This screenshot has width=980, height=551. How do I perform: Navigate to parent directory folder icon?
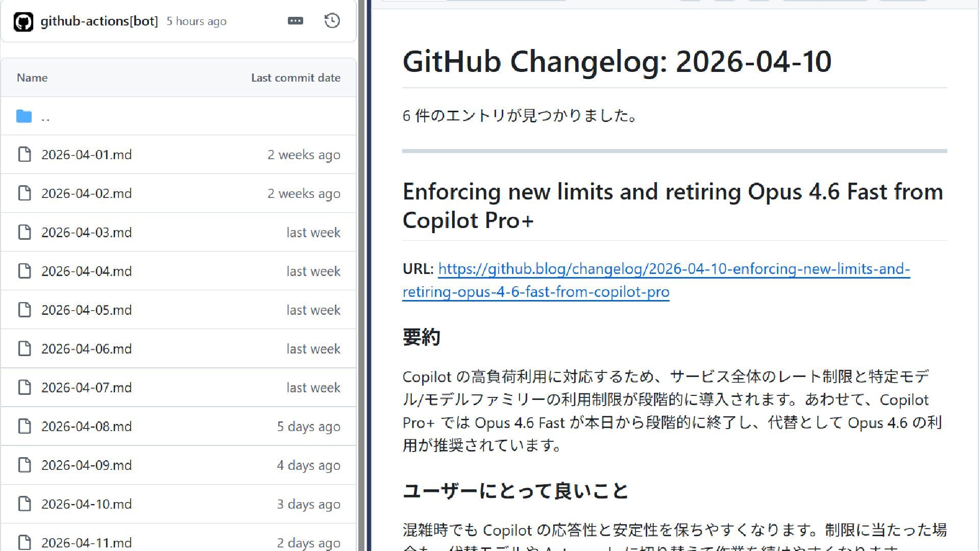click(x=24, y=116)
